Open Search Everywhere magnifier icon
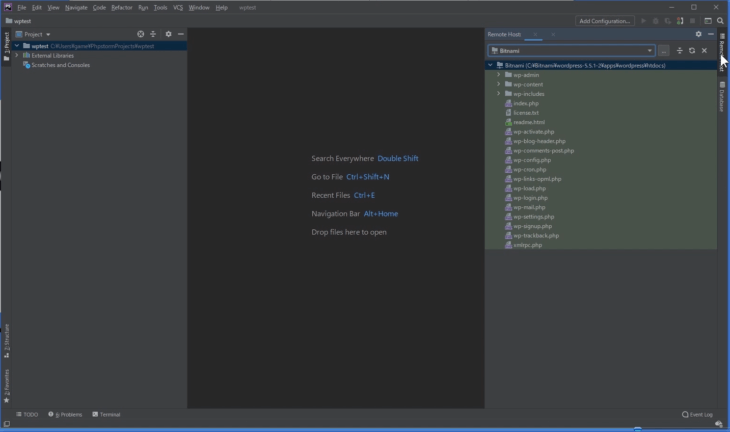Screen dimensions: 730x432 pos(720,21)
